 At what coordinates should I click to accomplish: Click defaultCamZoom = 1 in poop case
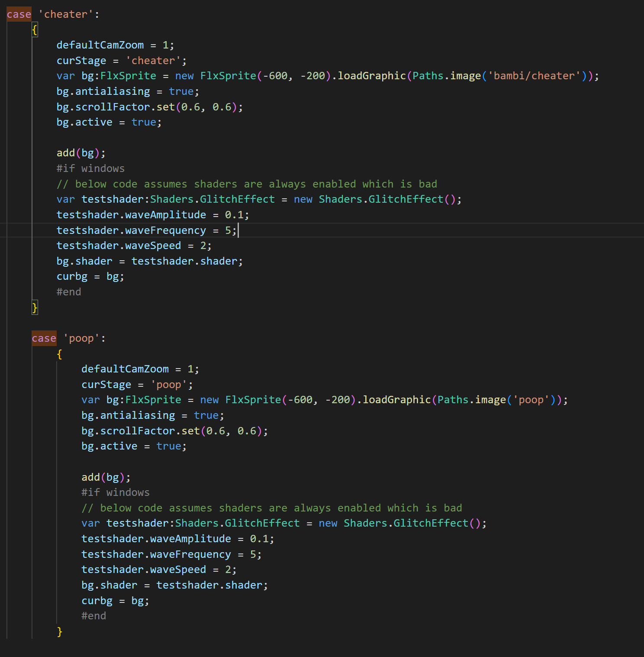pyautogui.click(x=139, y=369)
